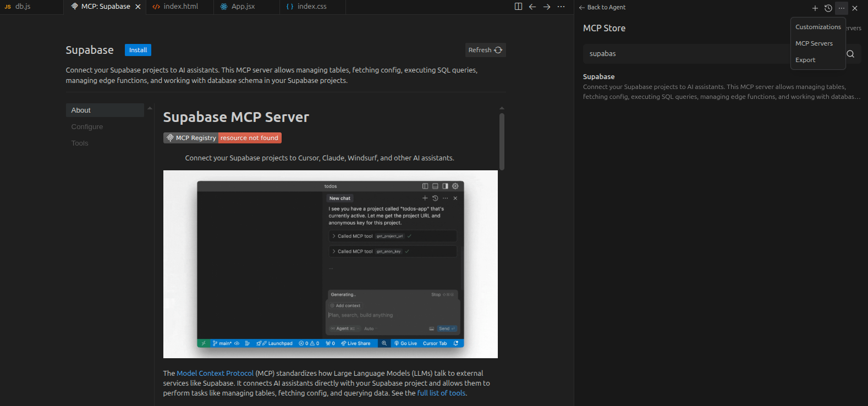
Task: Close the MCP: Supabase tab
Action: (x=138, y=7)
